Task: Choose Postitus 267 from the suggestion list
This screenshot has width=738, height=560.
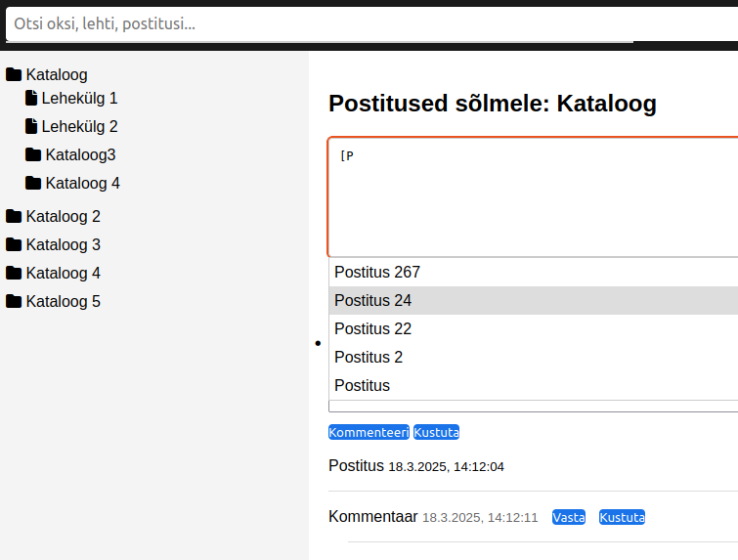Action: pyautogui.click(x=377, y=272)
